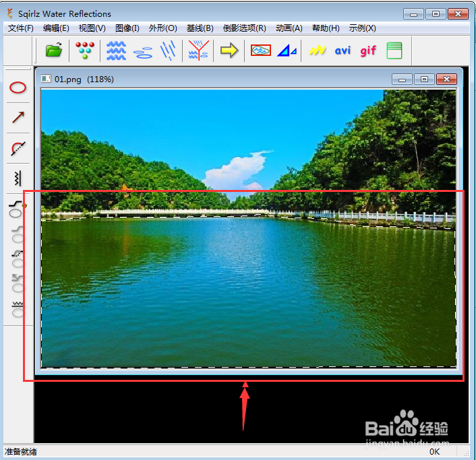Screen dimensions: 476x460
Task: Open the 帮助(H) menu
Action: [x=326, y=28]
